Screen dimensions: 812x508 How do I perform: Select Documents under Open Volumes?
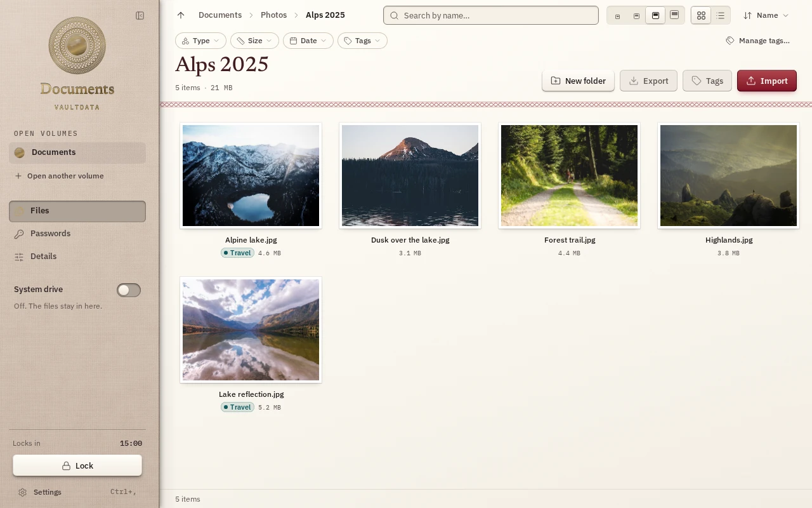[x=77, y=152]
